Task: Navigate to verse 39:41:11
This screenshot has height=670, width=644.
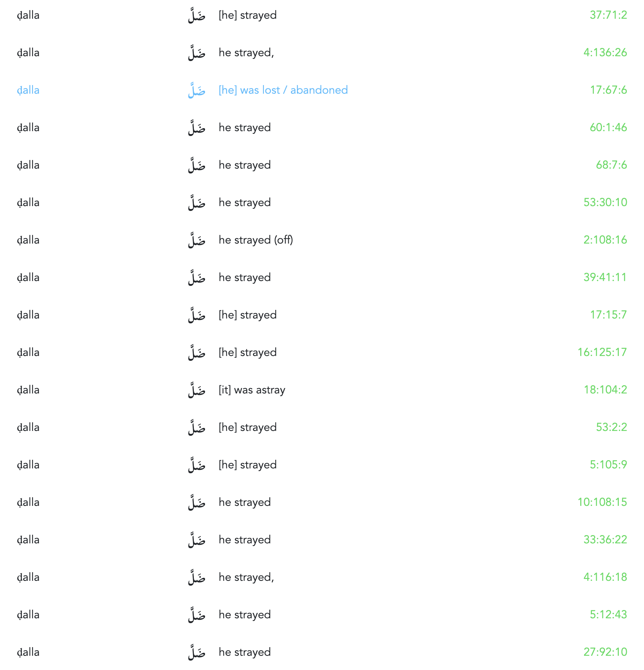Action: pos(605,277)
